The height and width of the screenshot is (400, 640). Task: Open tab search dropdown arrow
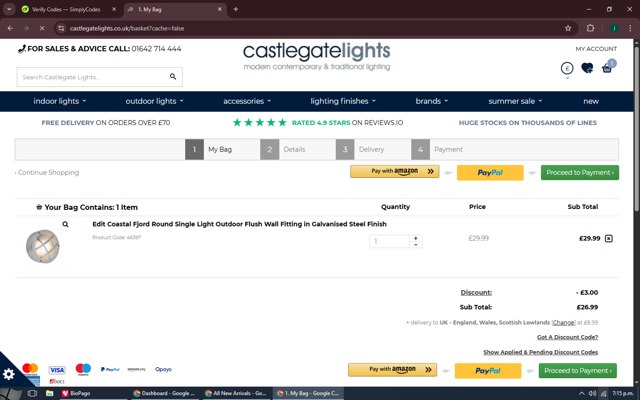[x=9, y=9]
